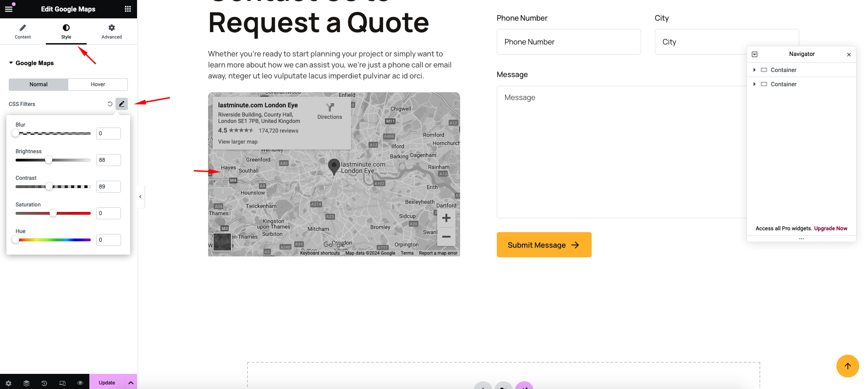Open Keyboard shortcuts on the map

[320, 253]
